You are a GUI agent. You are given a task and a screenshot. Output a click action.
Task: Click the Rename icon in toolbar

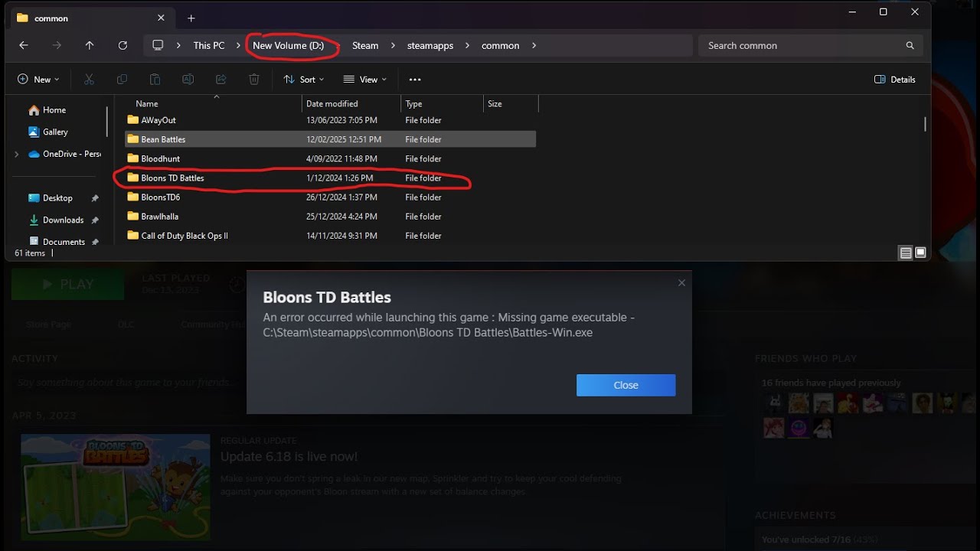[x=188, y=80]
